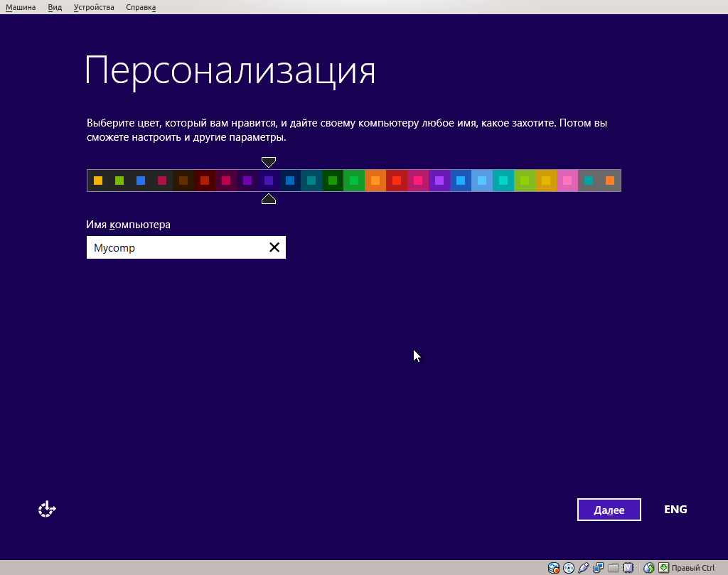The width and height of the screenshot is (728, 575).
Task: Select the green color swatch
Action: pos(119,181)
